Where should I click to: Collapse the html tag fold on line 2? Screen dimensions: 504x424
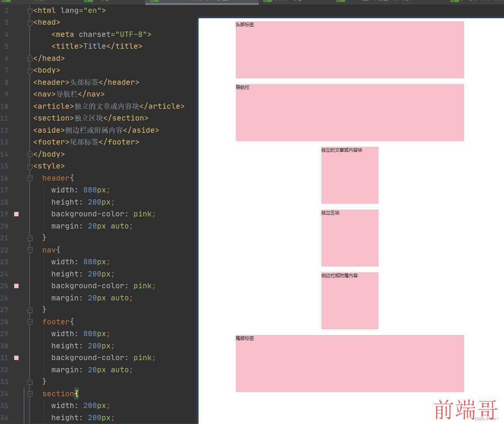[x=30, y=11]
